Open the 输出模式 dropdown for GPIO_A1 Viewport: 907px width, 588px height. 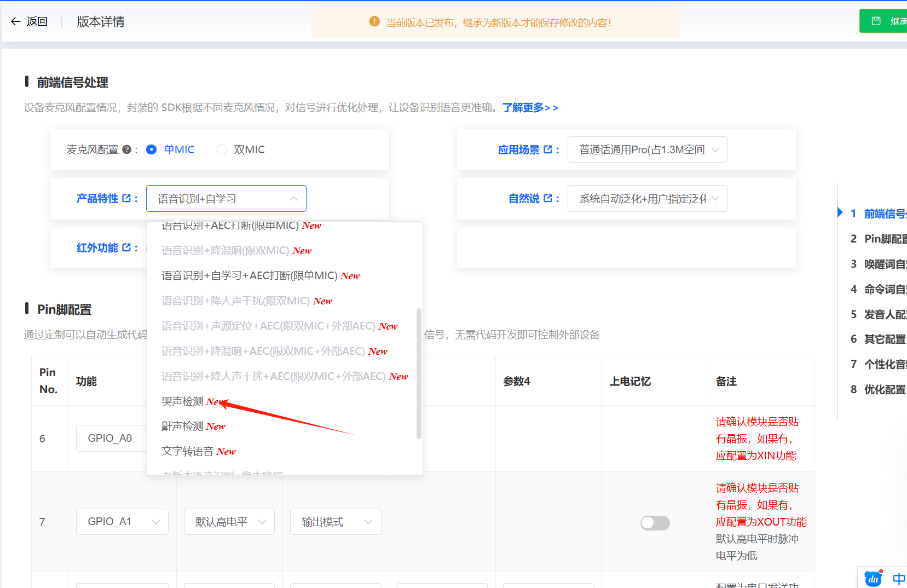335,522
